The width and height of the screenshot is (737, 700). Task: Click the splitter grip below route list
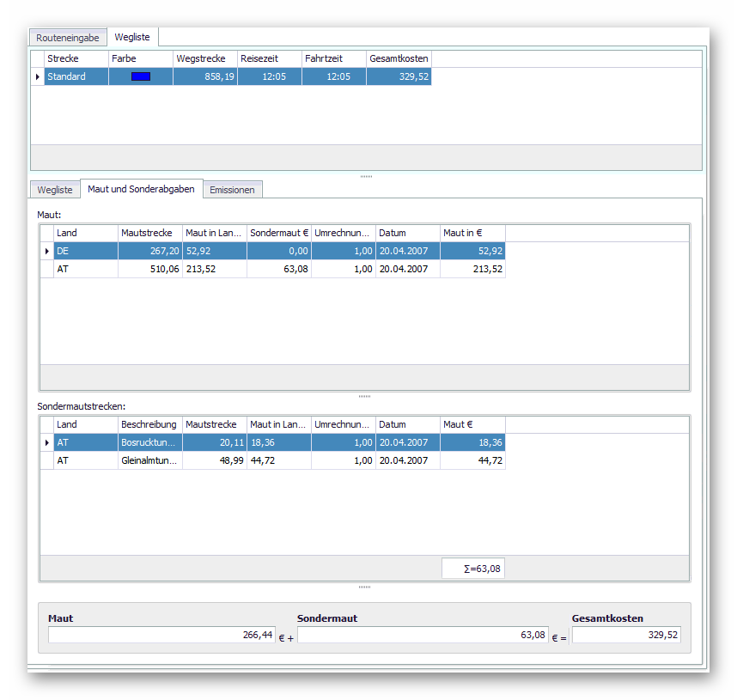coord(366,176)
